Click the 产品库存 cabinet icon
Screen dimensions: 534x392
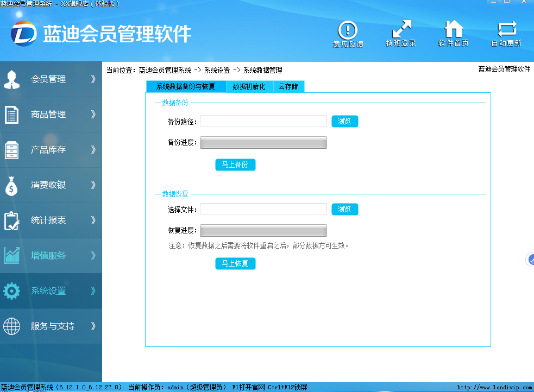[11, 150]
